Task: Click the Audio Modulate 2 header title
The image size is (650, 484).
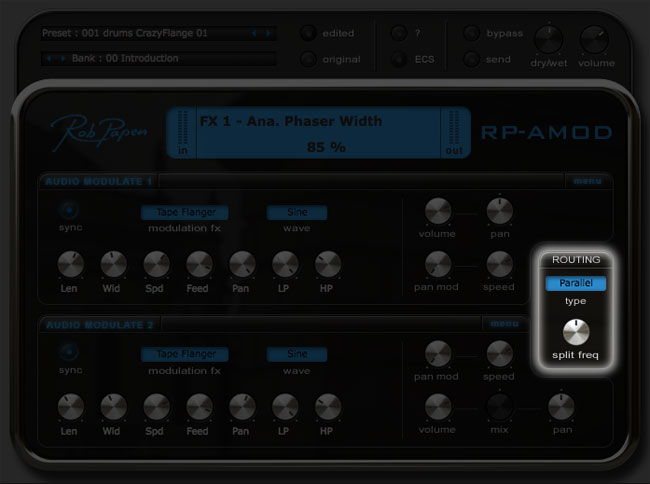Action: (99, 324)
